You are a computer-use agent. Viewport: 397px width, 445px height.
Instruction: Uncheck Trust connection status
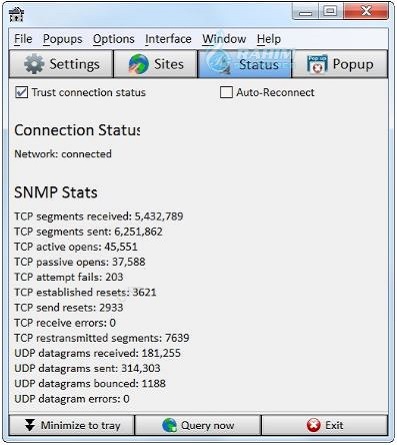tap(22, 92)
